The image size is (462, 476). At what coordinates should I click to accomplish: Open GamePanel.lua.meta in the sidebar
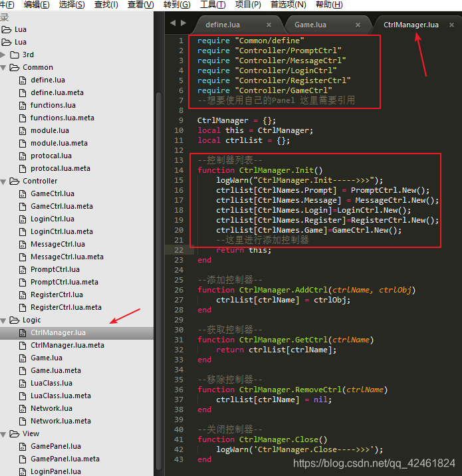(65, 459)
